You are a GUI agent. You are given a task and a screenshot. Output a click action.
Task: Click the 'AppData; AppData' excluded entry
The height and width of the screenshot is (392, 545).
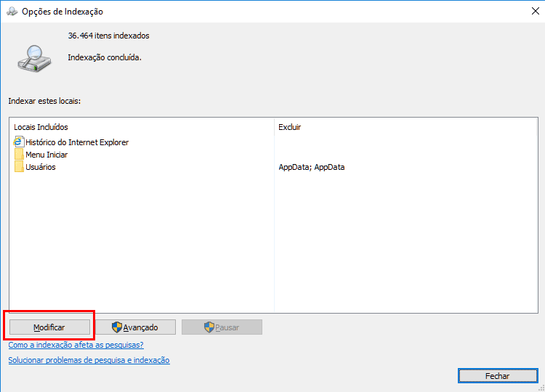click(312, 167)
